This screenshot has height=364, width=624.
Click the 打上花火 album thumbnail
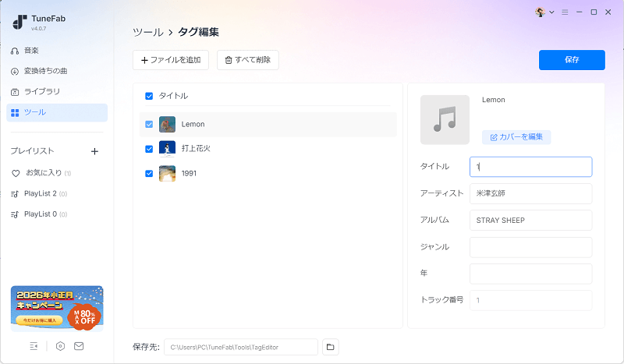pyautogui.click(x=167, y=149)
